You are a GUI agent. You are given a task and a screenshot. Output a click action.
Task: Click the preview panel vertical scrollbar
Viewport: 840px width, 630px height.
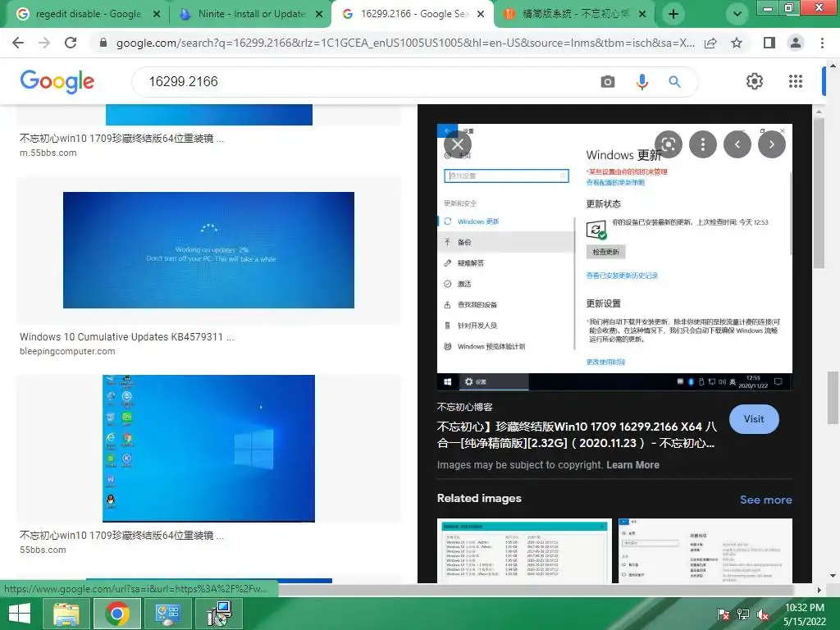pyautogui.click(x=818, y=193)
